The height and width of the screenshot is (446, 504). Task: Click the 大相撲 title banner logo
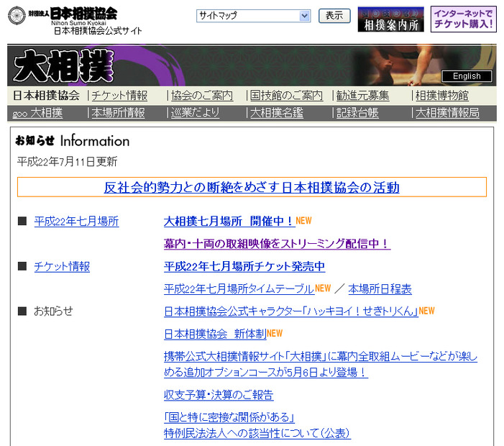coord(64,65)
